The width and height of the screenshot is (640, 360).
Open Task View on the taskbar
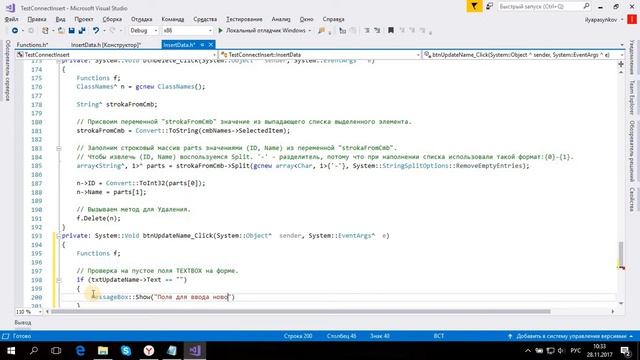pos(56,351)
